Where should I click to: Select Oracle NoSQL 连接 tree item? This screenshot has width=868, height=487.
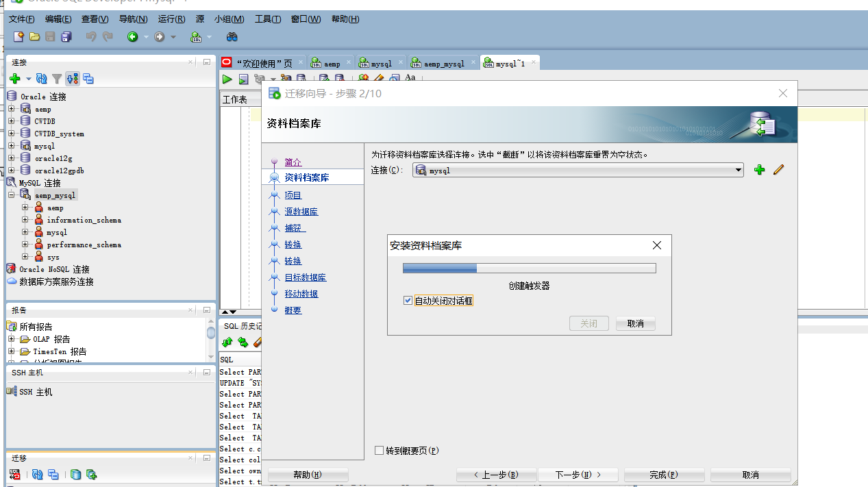pos(54,269)
